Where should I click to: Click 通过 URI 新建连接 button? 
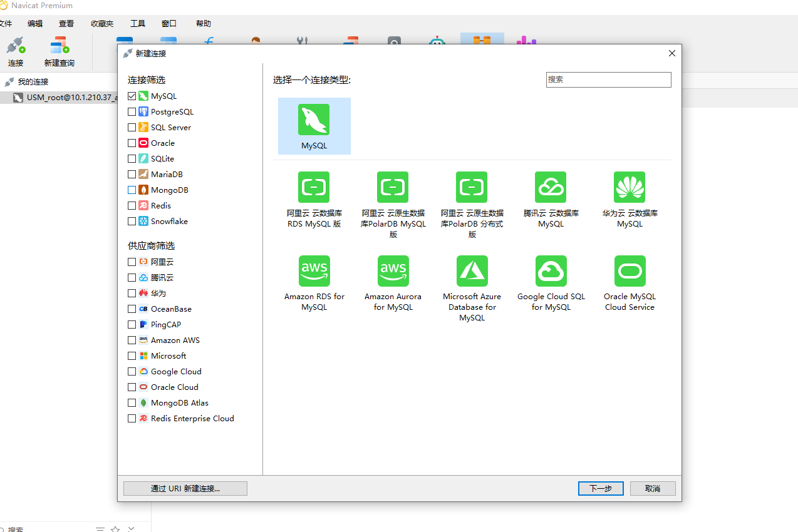[x=185, y=488]
